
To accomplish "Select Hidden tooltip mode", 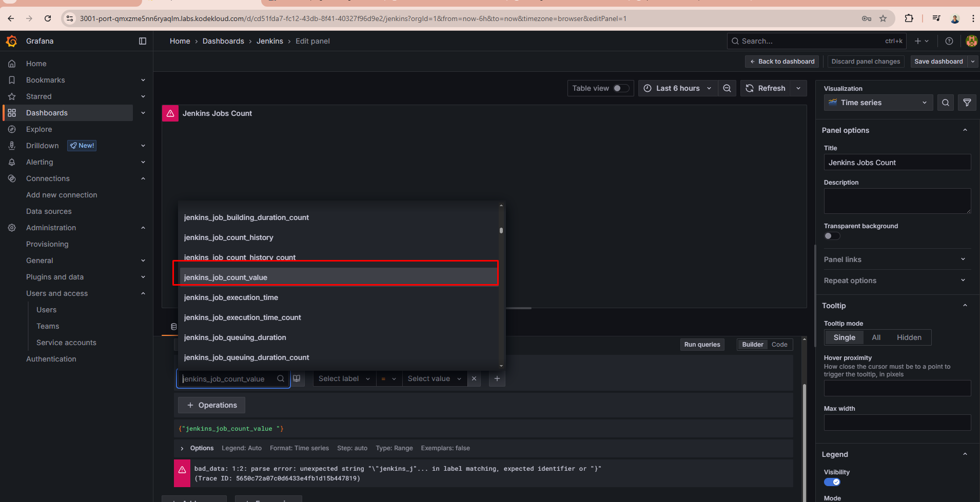I will [x=909, y=337].
